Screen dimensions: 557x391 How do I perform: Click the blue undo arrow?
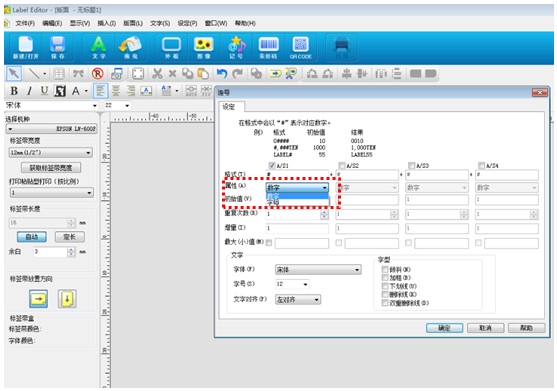[x=222, y=74]
